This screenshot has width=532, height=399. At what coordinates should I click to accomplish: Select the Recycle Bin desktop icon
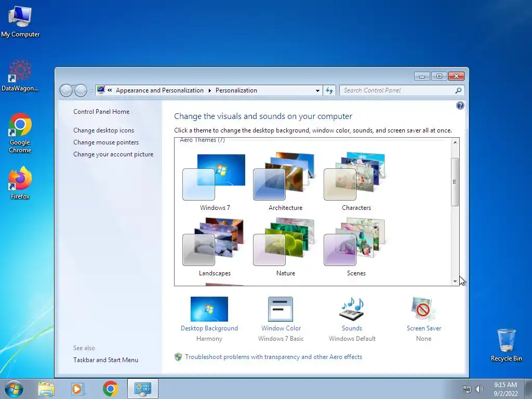click(x=506, y=345)
